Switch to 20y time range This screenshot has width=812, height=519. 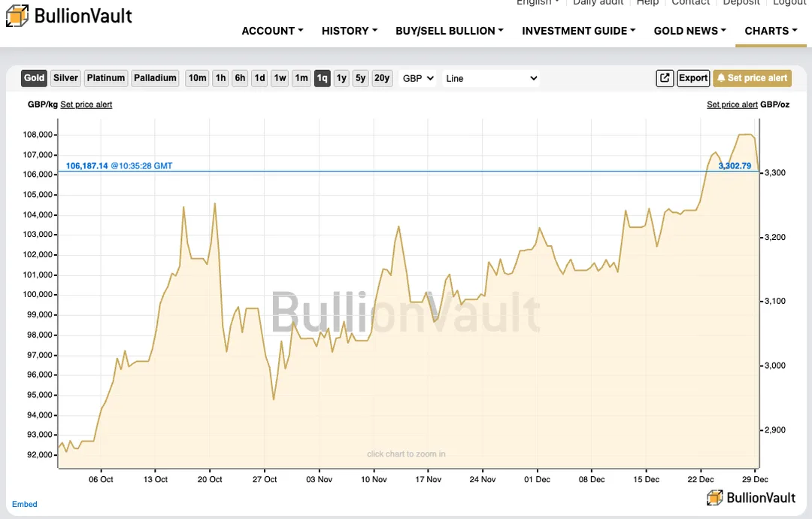point(382,78)
